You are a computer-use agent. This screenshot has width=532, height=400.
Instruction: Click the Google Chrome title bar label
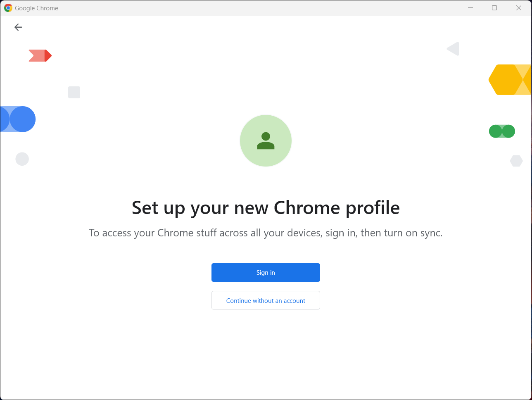[37, 7]
